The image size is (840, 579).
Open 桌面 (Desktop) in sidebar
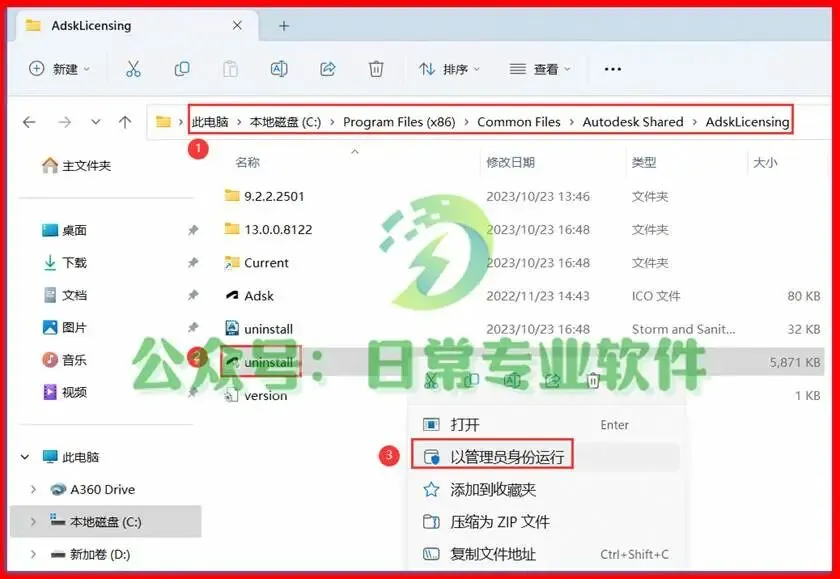(x=64, y=230)
